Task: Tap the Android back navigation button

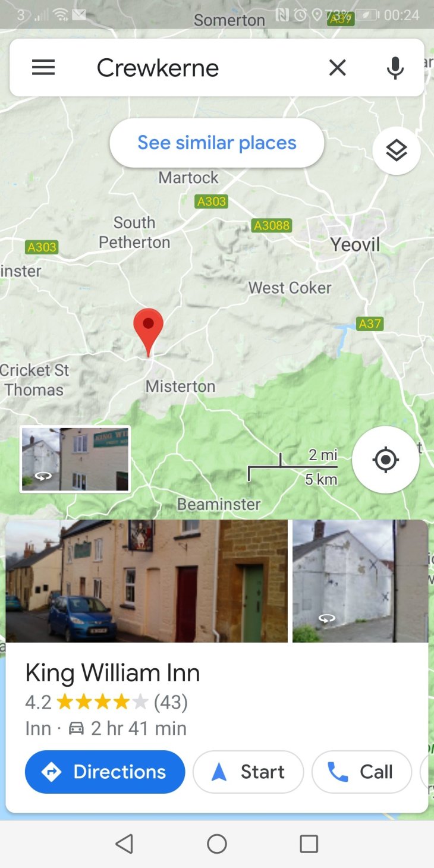Action: 124,844
